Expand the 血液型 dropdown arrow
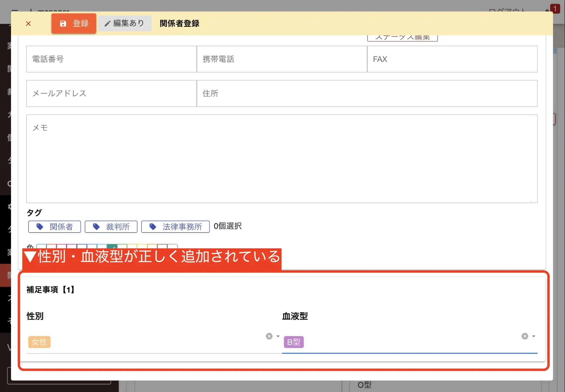Image resolution: width=565 pixels, height=392 pixels. click(x=534, y=336)
